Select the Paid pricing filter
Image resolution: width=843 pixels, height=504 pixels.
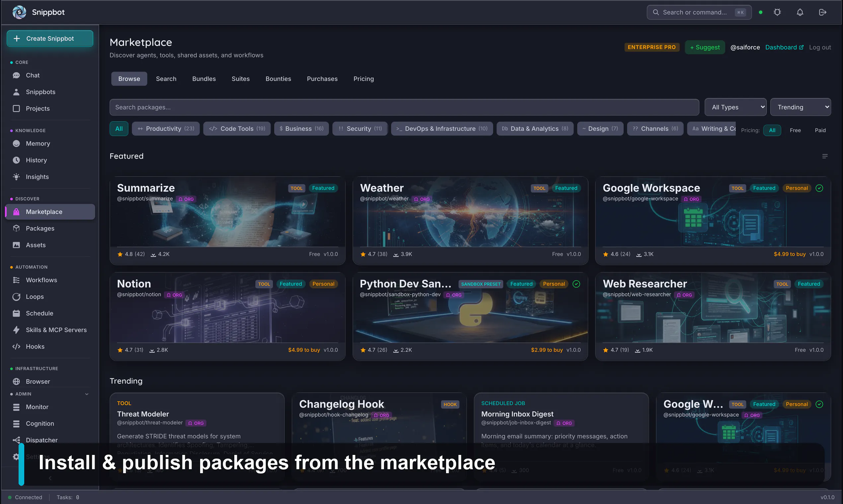[x=820, y=130]
